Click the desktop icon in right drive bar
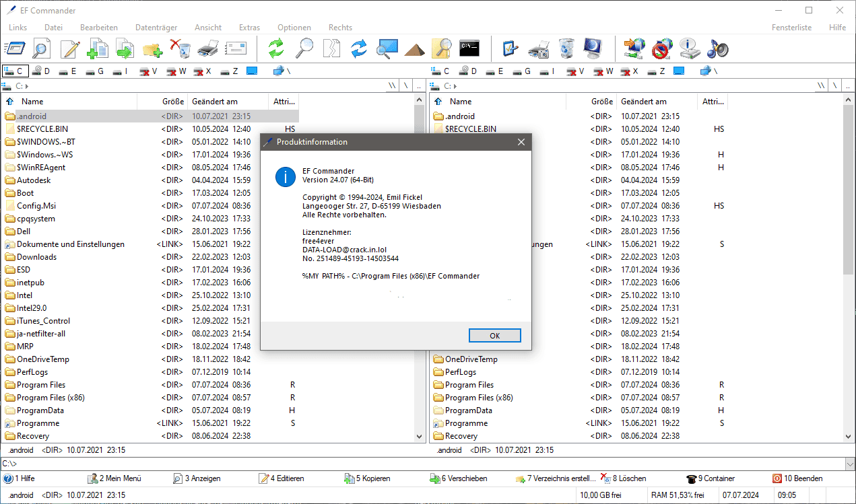856x504 pixels. [x=678, y=71]
